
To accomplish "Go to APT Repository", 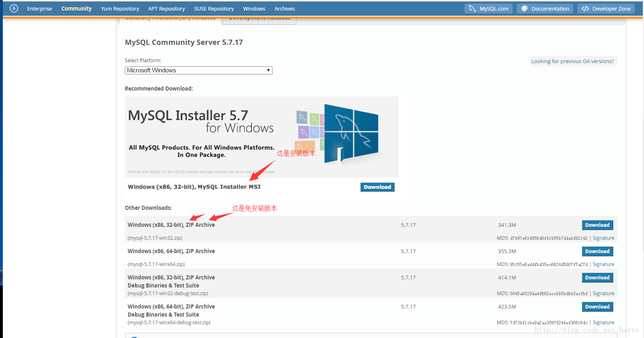I will point(167,8).
